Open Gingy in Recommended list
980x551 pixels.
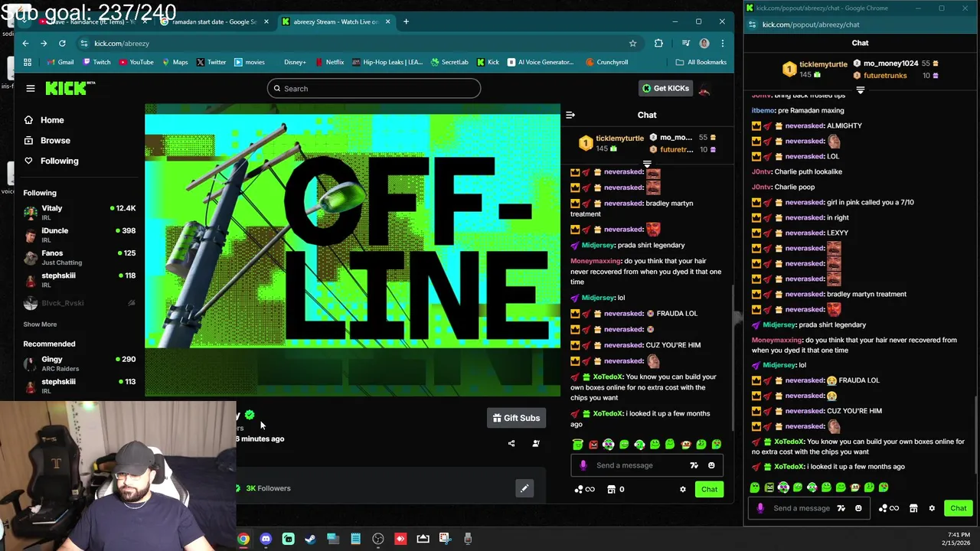(79, 363)
